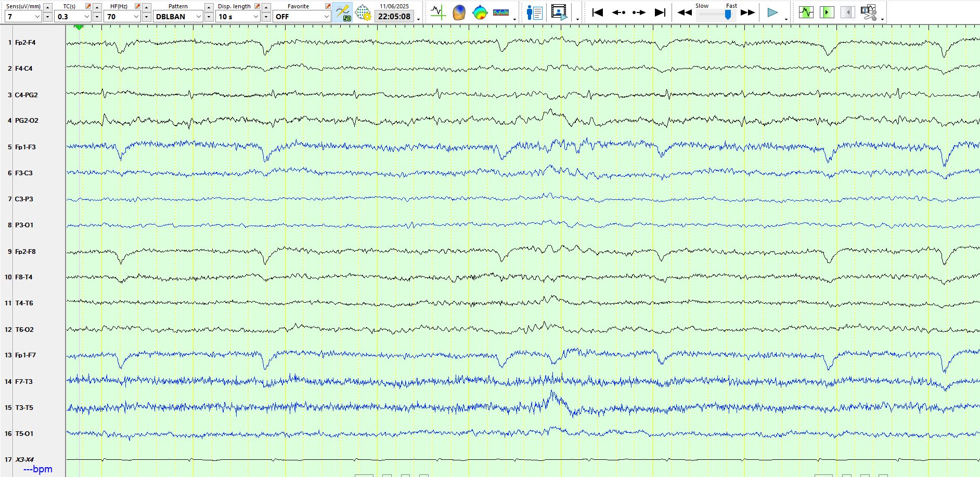The width and height of the screenshot is (980, 477).
Task: Select channel label PG2-O2
Action: pos(27,121)
